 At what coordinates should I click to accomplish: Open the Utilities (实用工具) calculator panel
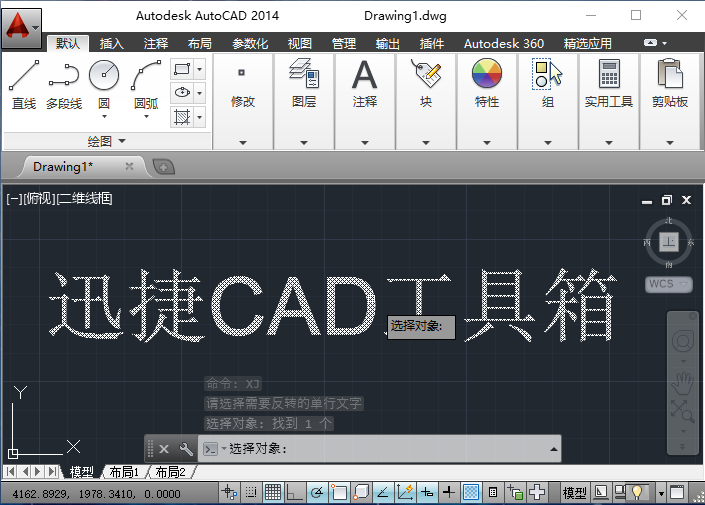pyautogui.click(x=609, y=101)
